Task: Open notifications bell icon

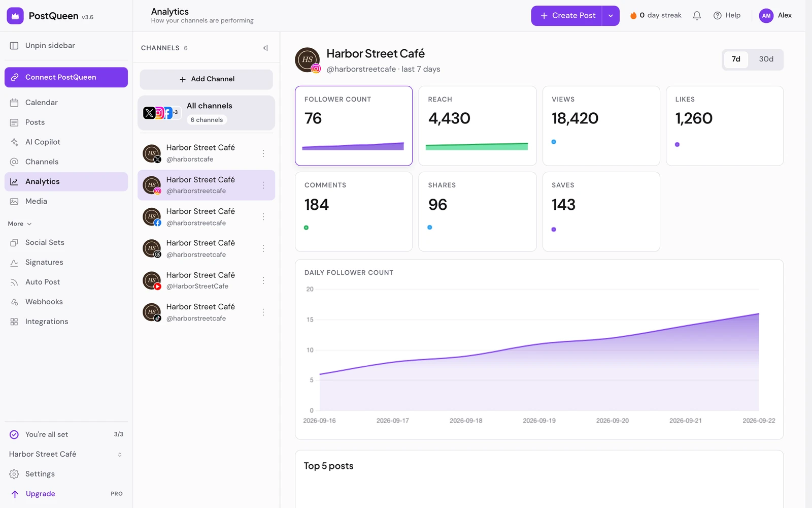Action: pyautogui.click(x=697, y=16)
